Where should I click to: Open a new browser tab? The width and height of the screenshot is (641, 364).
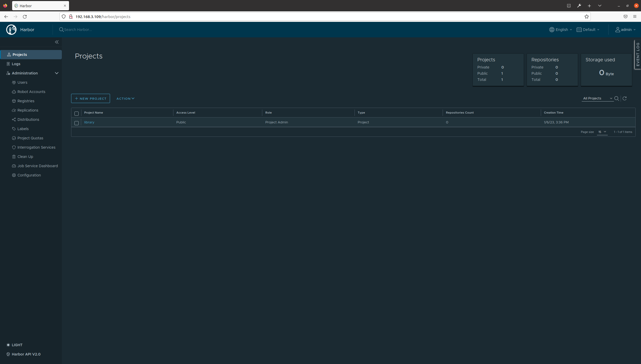click(x=589, y=6)
